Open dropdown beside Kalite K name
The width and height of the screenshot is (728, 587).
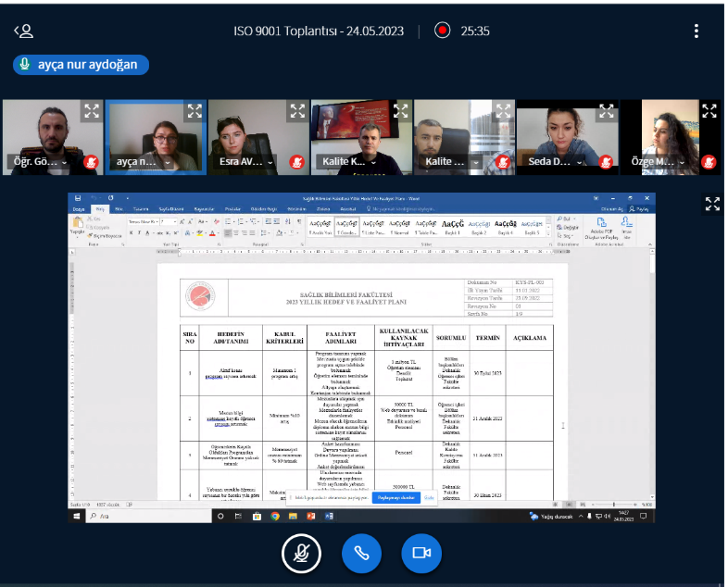tap(374, 162)
